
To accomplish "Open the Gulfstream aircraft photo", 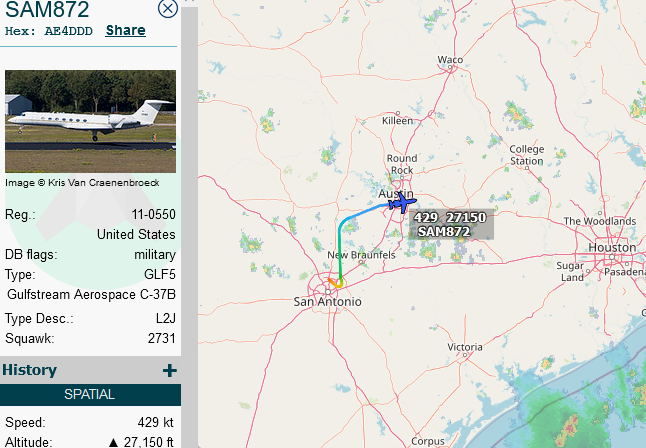I will point(90,121).
